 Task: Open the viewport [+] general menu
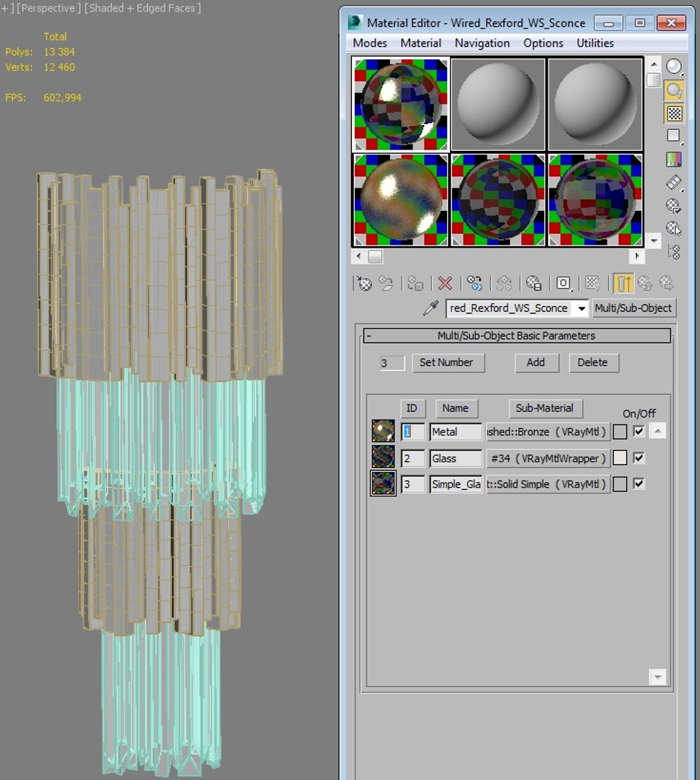pos(7,8)
